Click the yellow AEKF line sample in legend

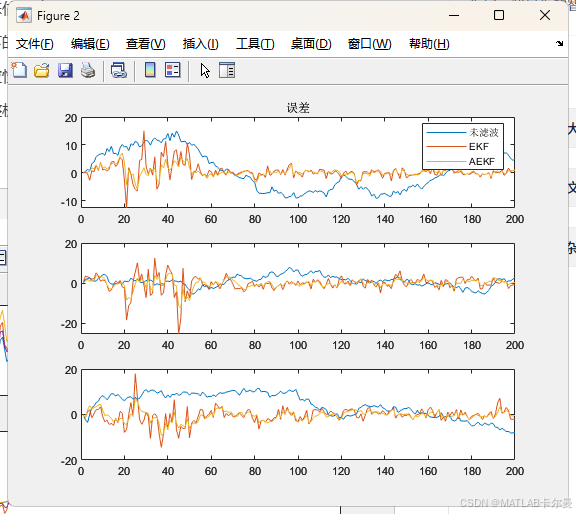point(446,162)
